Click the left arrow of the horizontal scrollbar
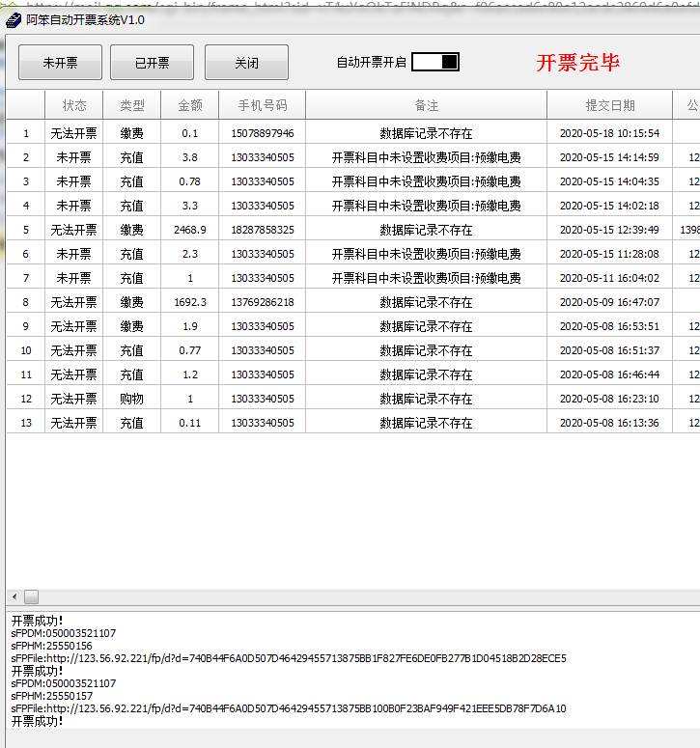This screenshot has height=748, width=700. click(x=14, y=596)
